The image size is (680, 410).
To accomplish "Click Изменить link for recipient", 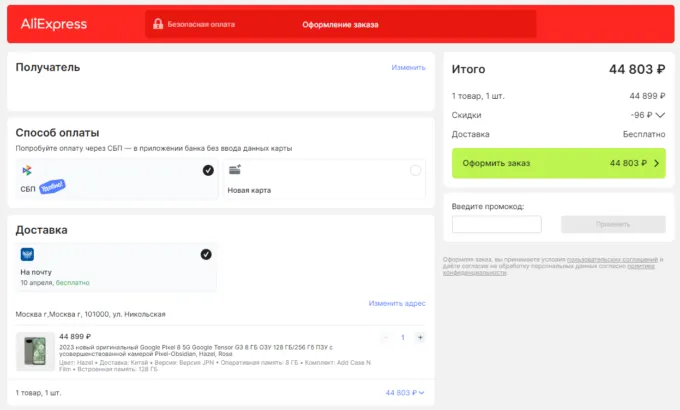I will (x=408, y=67).
